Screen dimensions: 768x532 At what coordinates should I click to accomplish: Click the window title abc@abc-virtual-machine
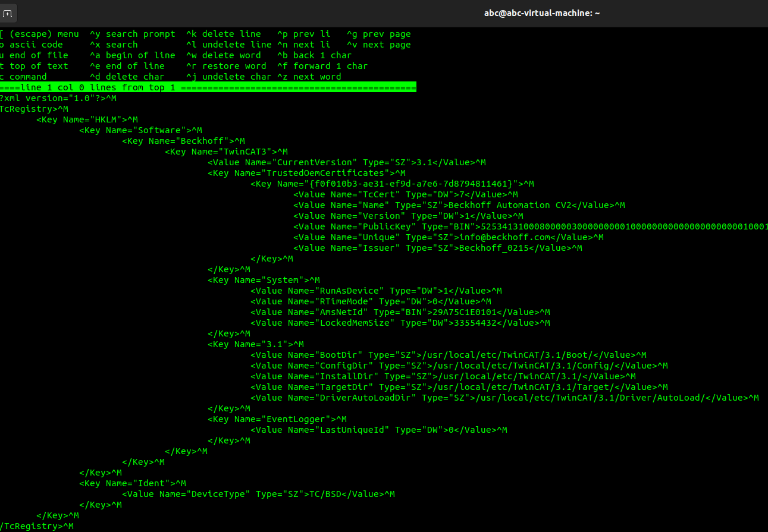[x=542, y=13]
